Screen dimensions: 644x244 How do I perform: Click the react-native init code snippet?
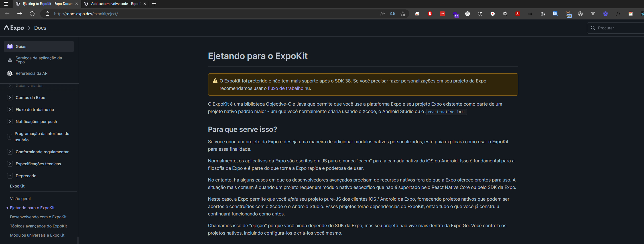tap(446, 112)
